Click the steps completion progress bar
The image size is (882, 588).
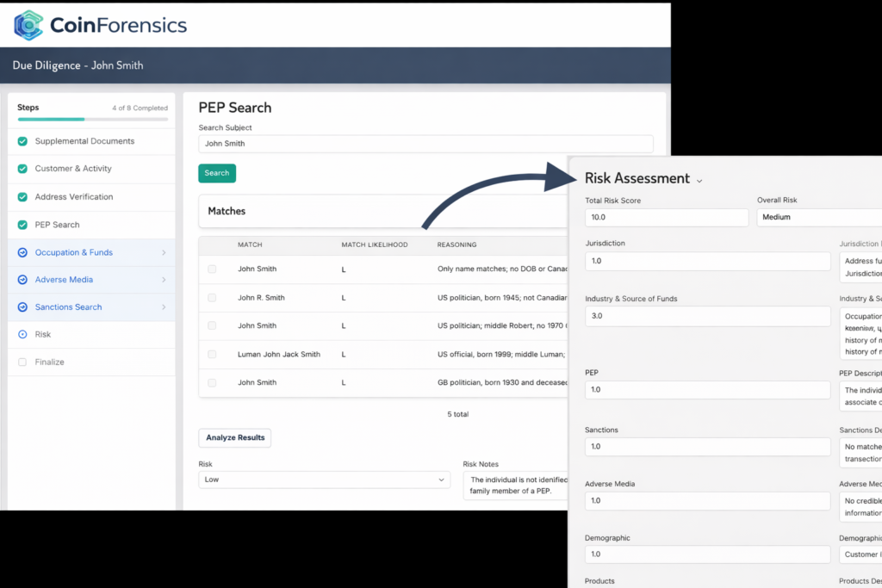[x=92, y=119]
